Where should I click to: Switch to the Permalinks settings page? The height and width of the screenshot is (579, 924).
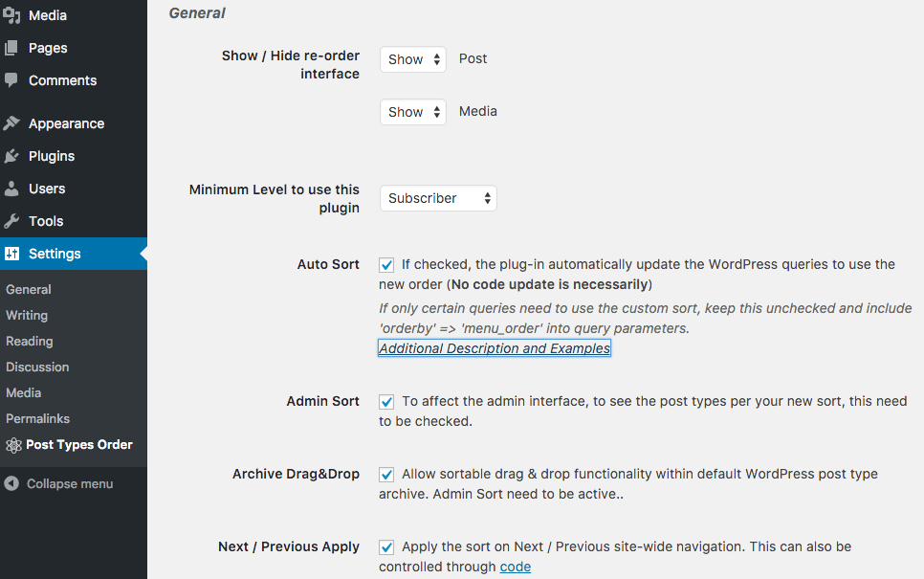[38, 418]
